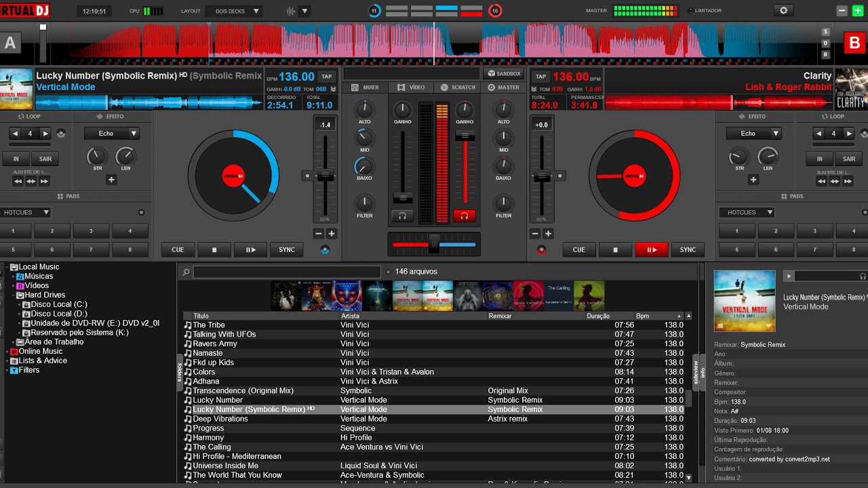Screen dimensions: 868x488
Task: Click deck A pitch fader handle
Action: (325, 176)
